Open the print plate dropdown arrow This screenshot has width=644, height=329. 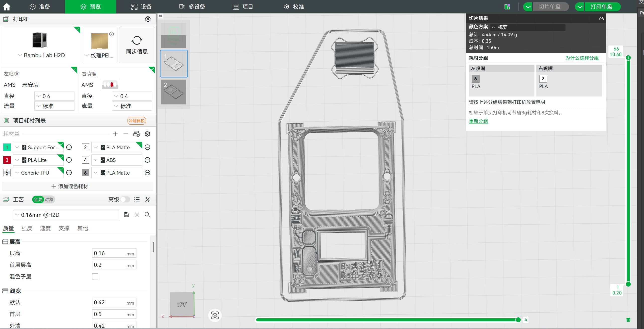tap(580, 7)
